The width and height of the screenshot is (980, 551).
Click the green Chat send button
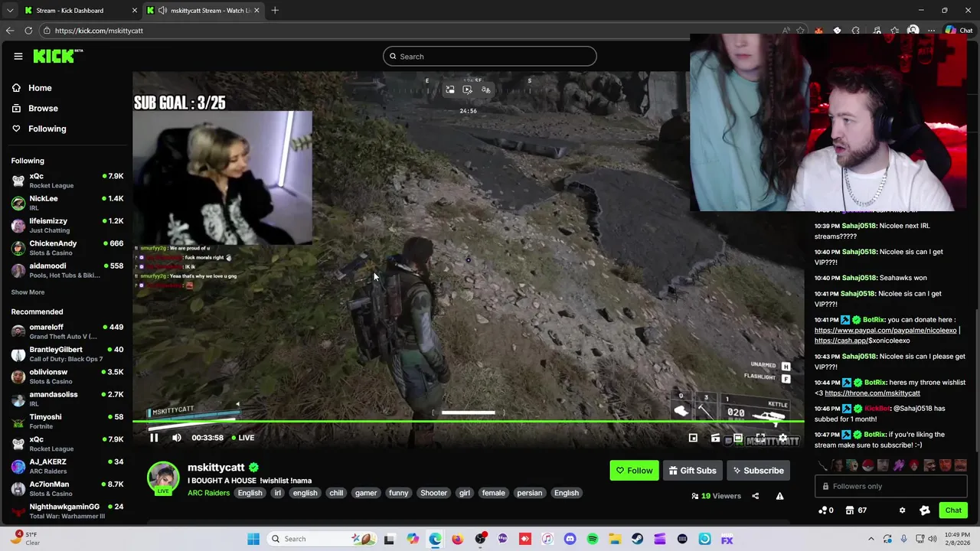pos(953,510)
